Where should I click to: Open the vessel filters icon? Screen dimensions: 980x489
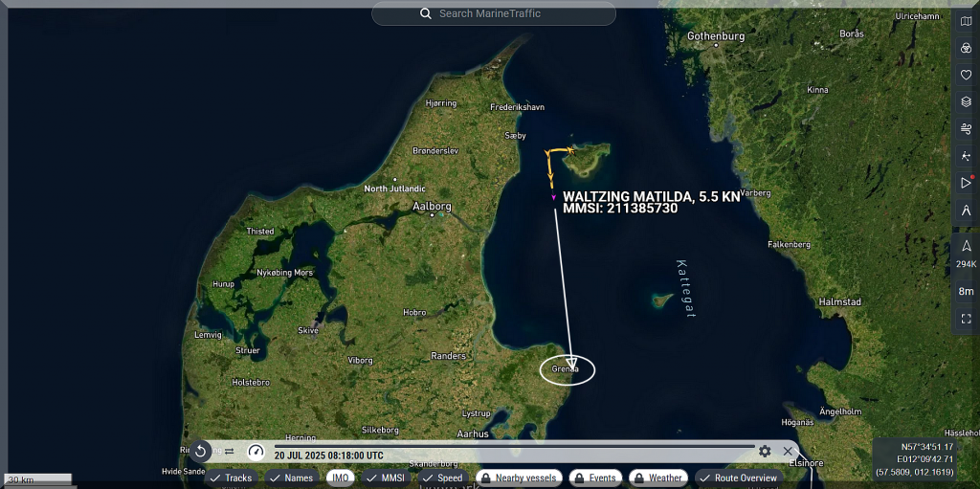point(966,48)
